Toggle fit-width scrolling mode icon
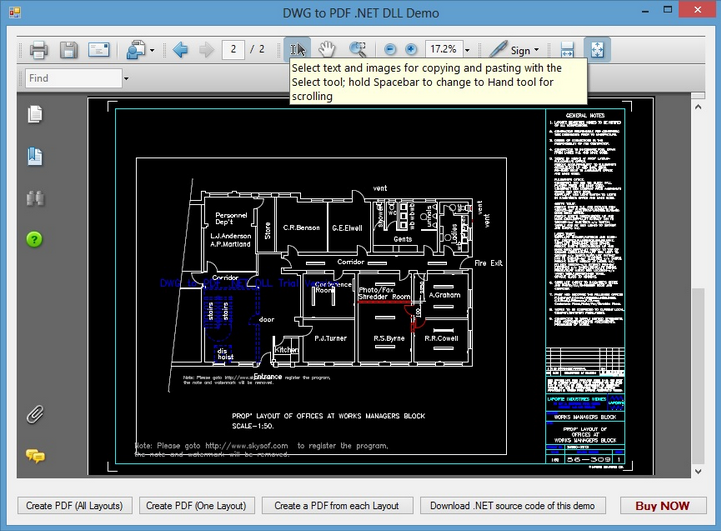 (x=567, y=49)
